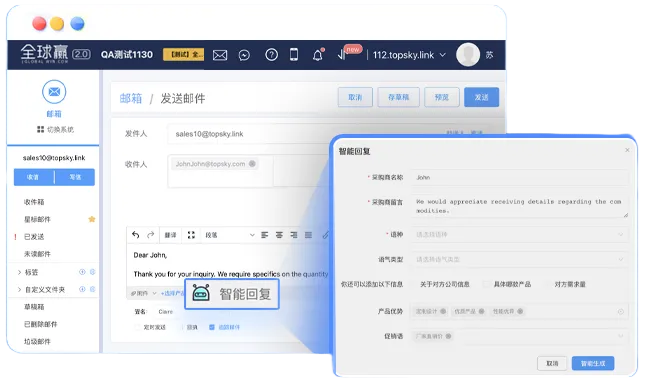Click the help question mark icon
This screenshot has height=390, width=648.
click(x=272, y=55)
